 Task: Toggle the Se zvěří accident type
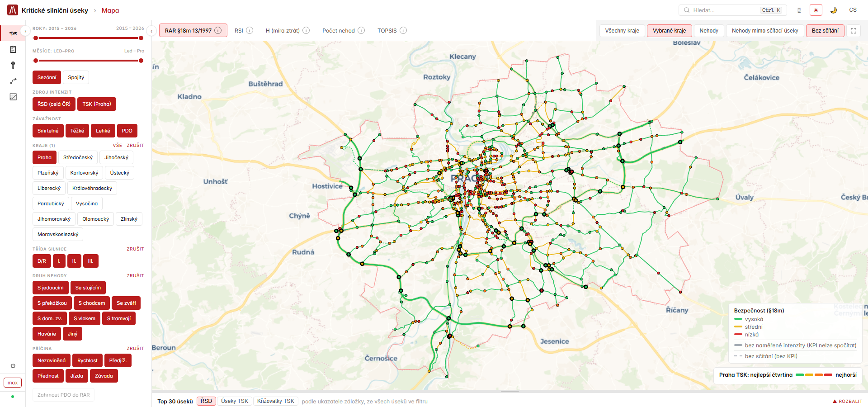pyautogui.click(x=126, y=303)
